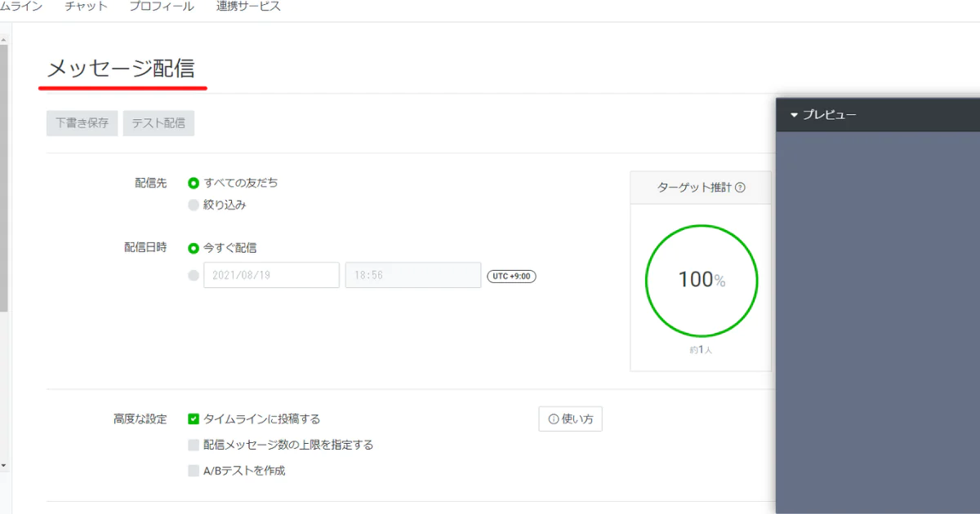
Task: Select the すべての友だち radio button
Action: pyautogui.click(x=194, y=183)
